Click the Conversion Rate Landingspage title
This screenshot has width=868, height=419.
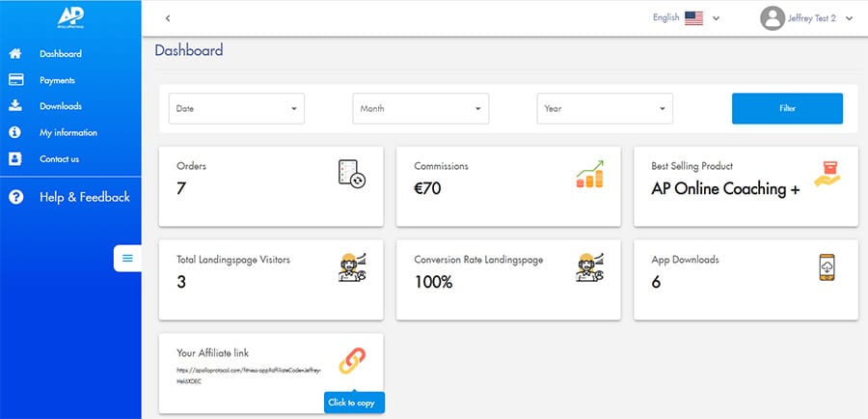(478, 260)
